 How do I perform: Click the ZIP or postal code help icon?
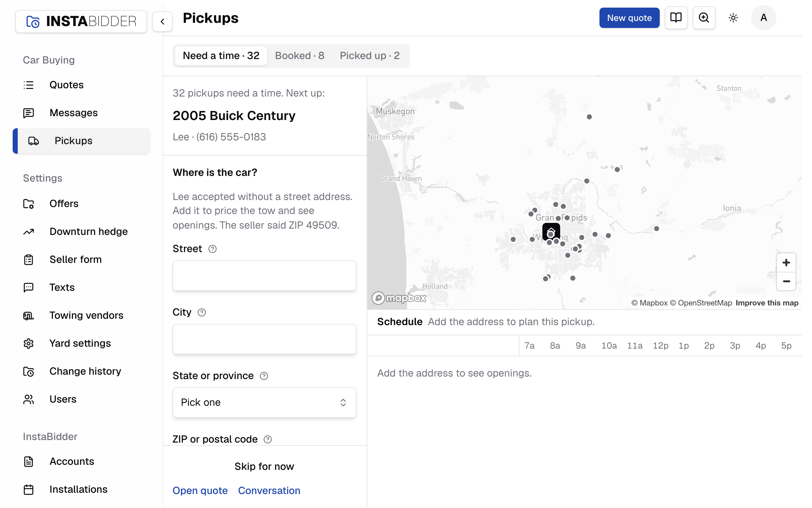[268, 439]
